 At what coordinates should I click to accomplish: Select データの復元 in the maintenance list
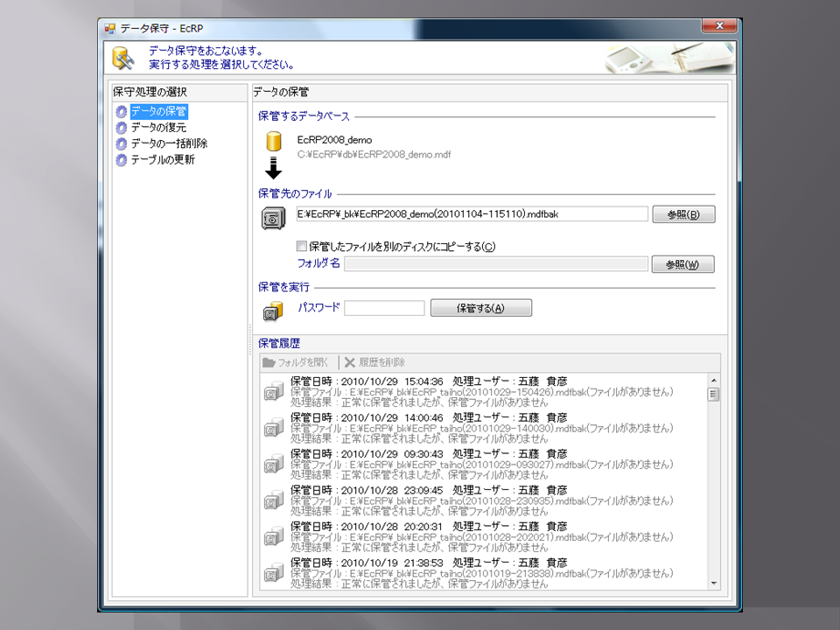click(158, 128)
